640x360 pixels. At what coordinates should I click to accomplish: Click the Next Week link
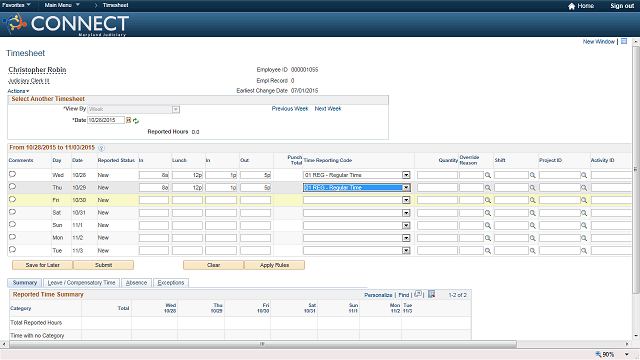click(328, 109)
